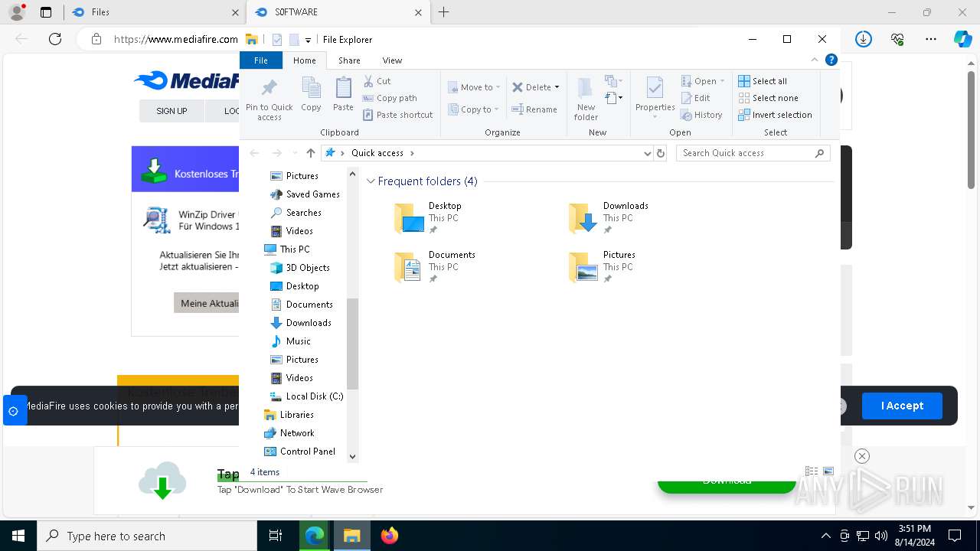The image size is (980, 551).
Task: Open the Move to dropdown
Action: click(474, 87)
